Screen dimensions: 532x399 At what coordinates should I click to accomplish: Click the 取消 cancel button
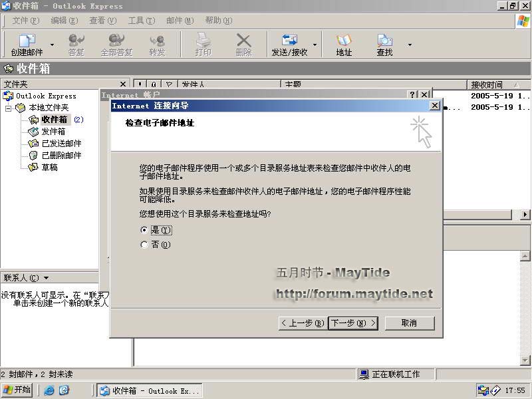point(410,323)
